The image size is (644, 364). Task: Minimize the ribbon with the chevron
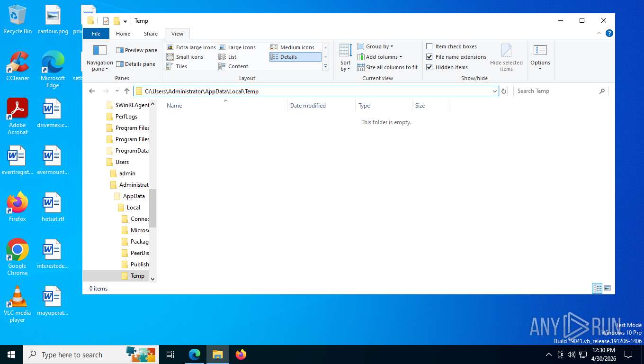pyautogui.click(x=600, y=33)
